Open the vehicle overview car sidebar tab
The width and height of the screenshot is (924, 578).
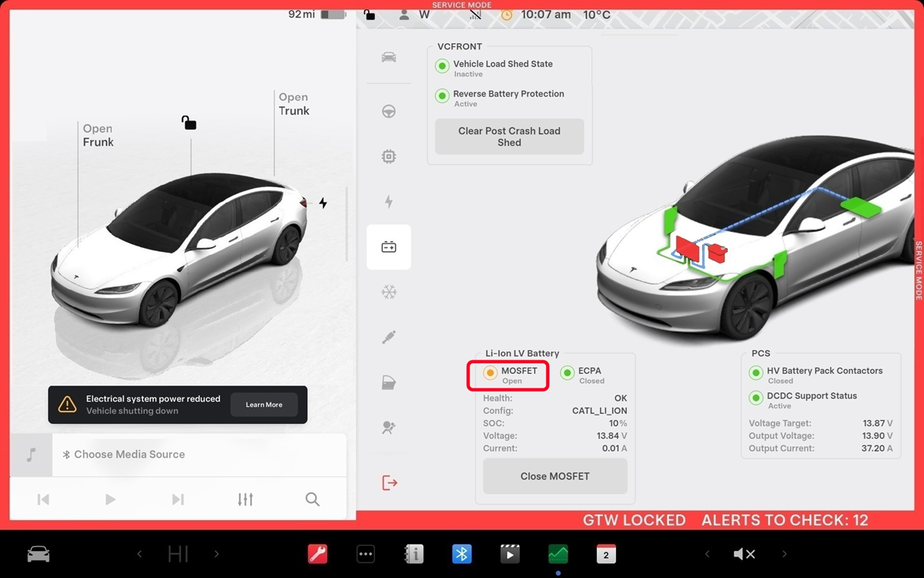click(x=389, y=58)
